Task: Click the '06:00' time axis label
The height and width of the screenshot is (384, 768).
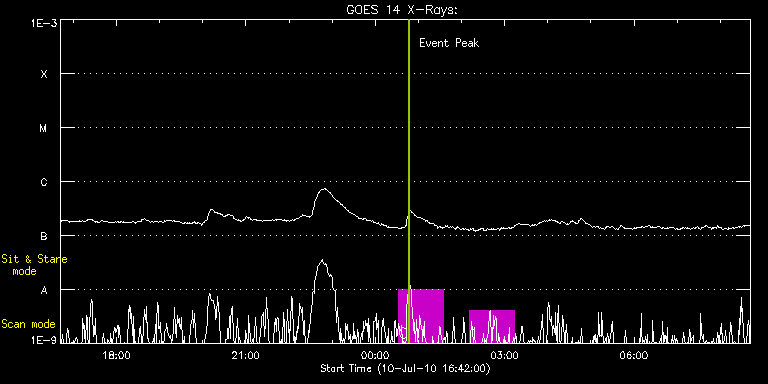Action: [x=633, y=356]
